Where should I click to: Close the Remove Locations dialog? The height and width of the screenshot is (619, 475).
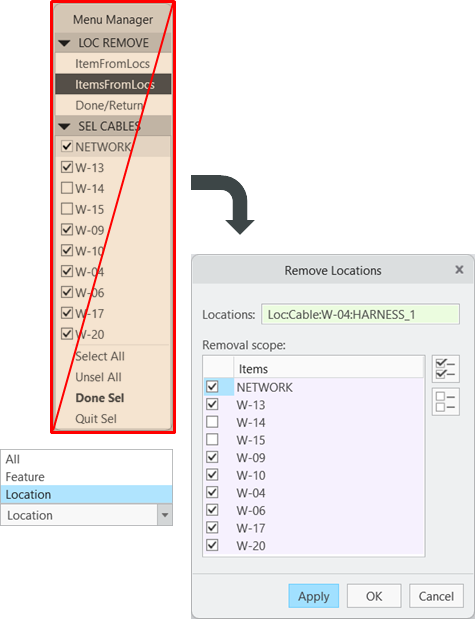(x=459, y=270)
